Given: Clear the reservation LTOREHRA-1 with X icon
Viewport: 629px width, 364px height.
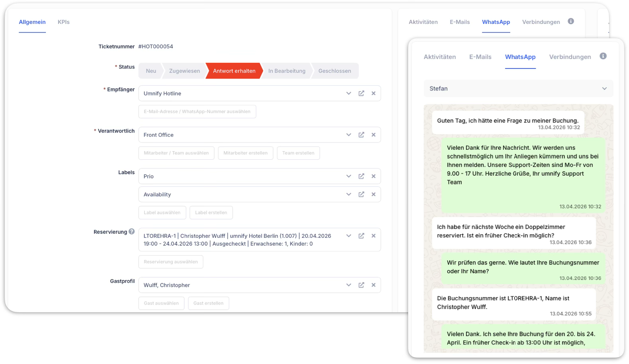Looking at the screenshot, I should [x=373, y=236].
